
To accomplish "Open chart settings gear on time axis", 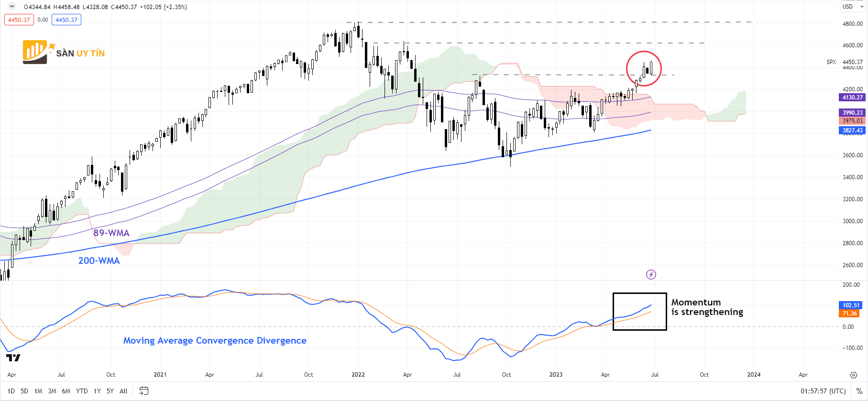I will click(853, 375).
